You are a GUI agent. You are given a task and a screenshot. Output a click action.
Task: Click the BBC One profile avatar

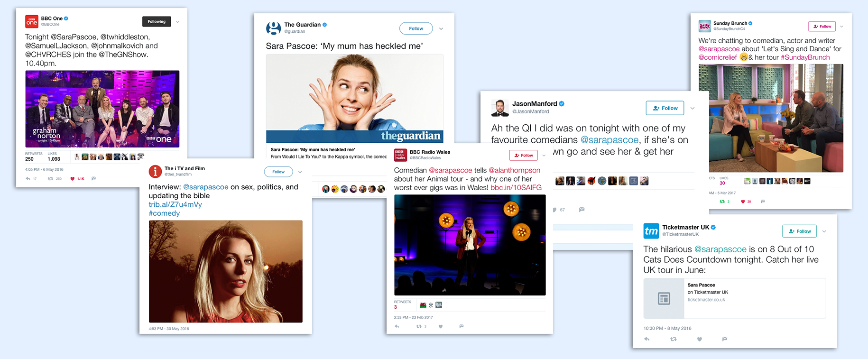tap(32, 21)
